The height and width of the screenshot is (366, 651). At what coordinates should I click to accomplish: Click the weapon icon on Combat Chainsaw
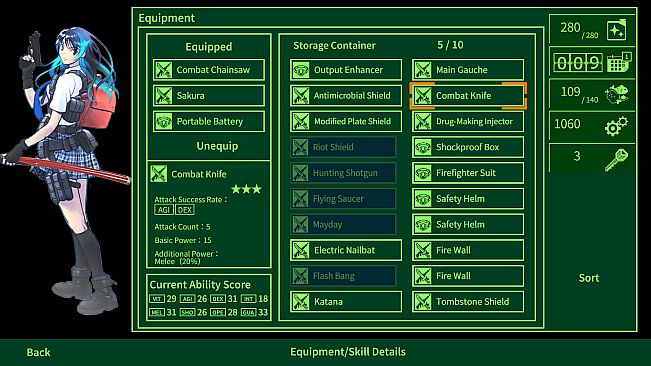click(x=163, y=70)
